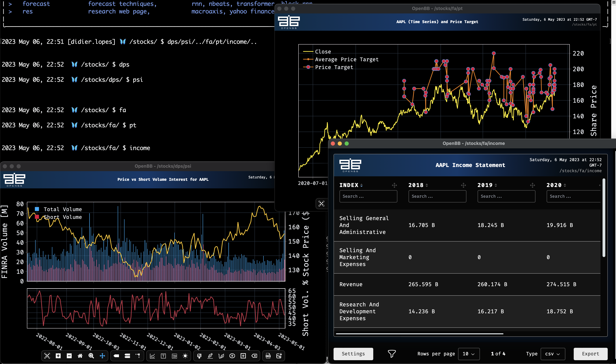Open the export Type csv dropdown
Screen dimensions: 616x364
pyautogui.click(x=553, y=354)
